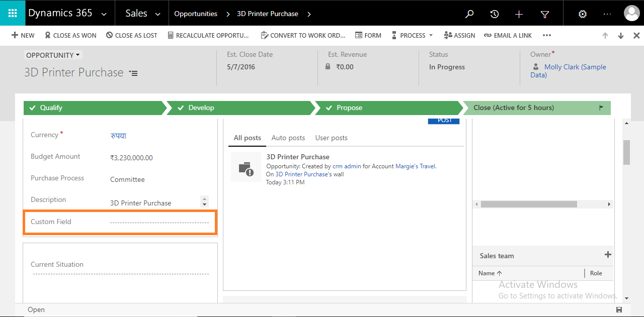The width and height of the screenshot is (644, 317).
Task: Add a member to the Sales team
Action: tap(608, 255)
